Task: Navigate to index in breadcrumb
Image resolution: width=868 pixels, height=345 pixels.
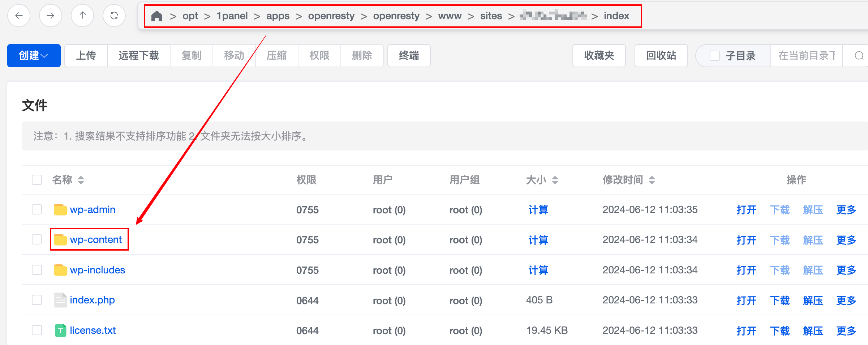Action: 616,16
